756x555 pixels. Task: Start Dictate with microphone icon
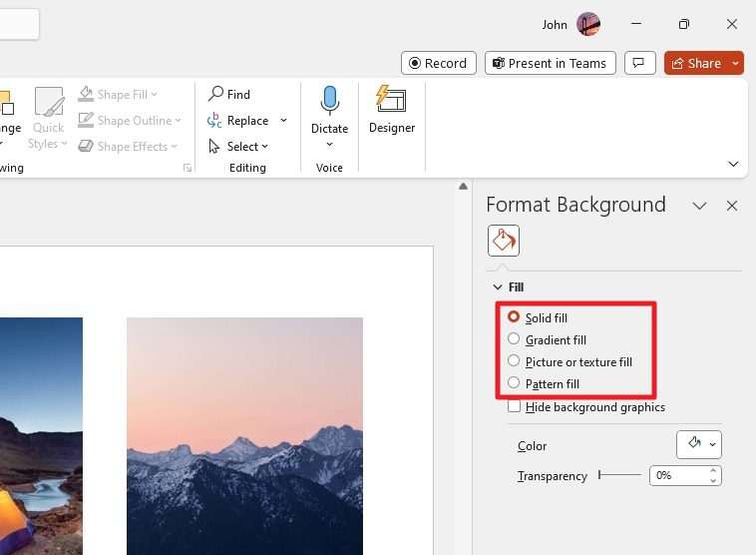coord(329,109)
